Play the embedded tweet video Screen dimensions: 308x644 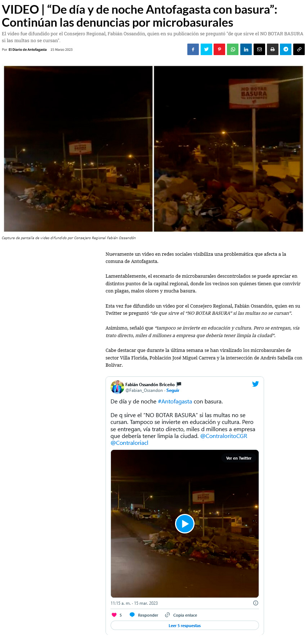185,524
